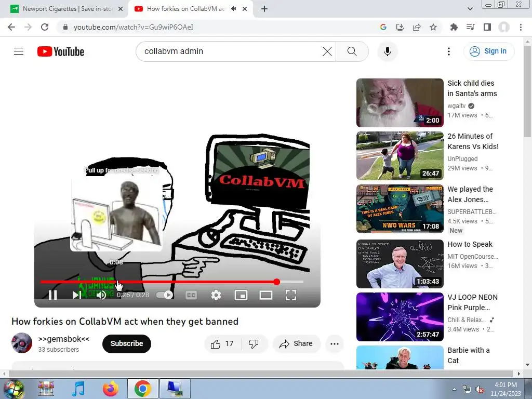Open more actions ellipsis under video
532x399 pixels.
click(x=335, y=344)
